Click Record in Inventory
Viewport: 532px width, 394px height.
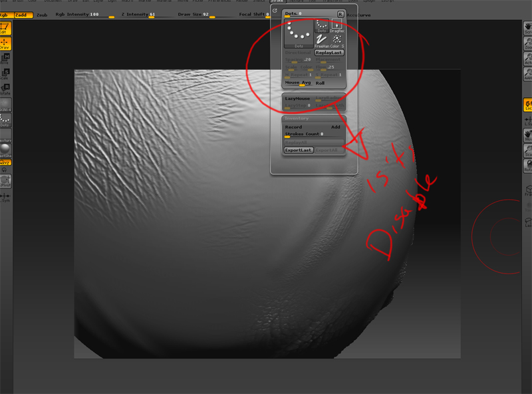[293, 127]
